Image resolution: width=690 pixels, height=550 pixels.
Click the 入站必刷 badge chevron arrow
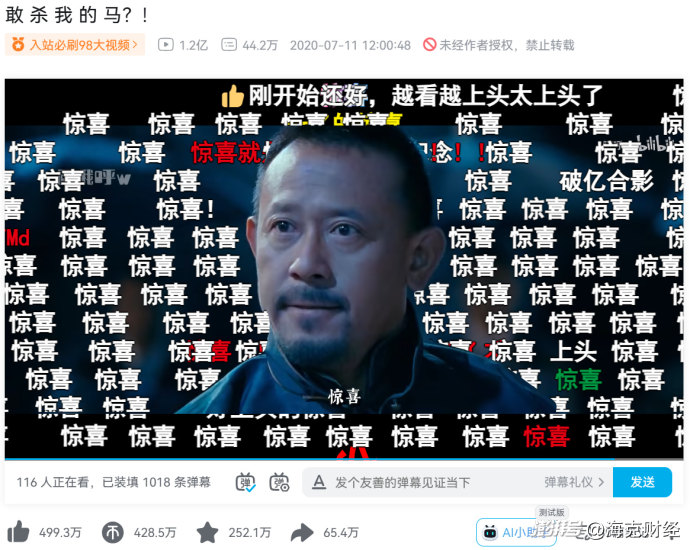pos(136,44)
